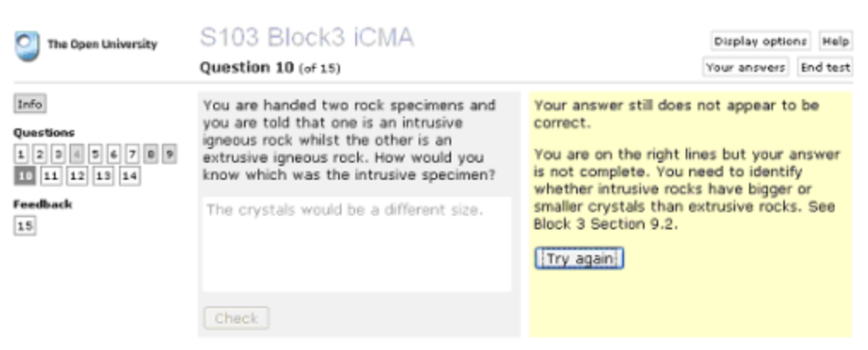Navigate to question 5
The image size is (868, 350).
tap(93, 154)
